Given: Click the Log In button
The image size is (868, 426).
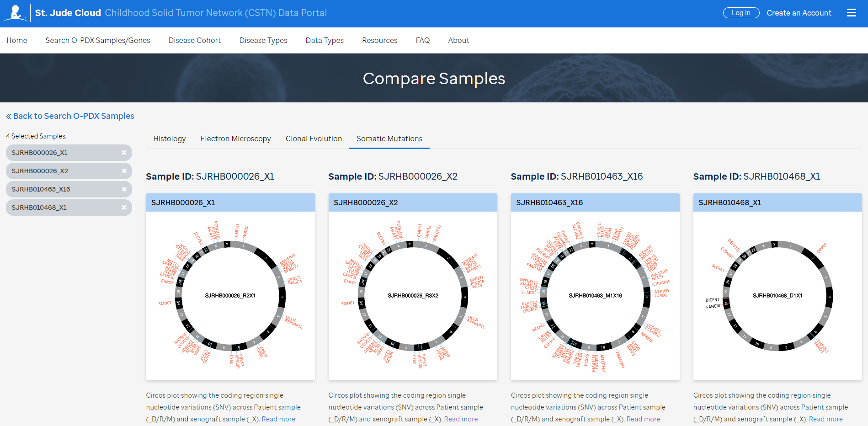Looking at the screenshot, I should pyautogui.click(x=741, y=13).
